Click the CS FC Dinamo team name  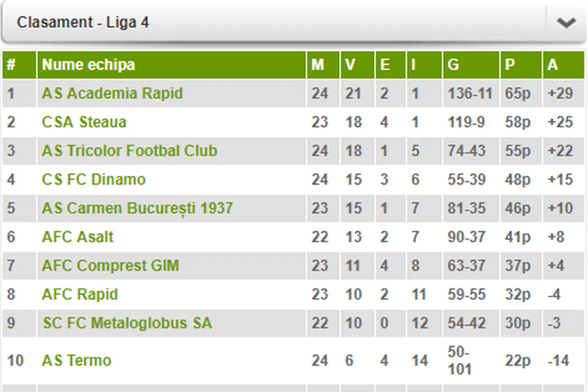tap(94, 180)
